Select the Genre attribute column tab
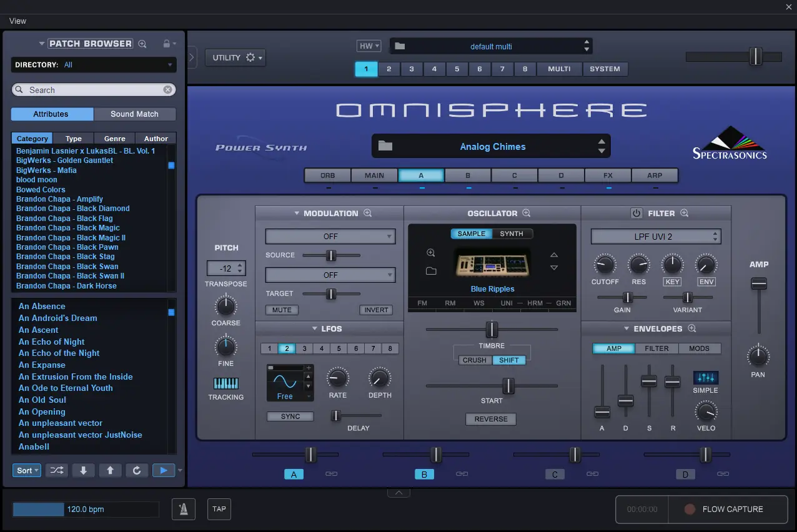This screenshot has width=797, height=532. click(x=115, y=139)
